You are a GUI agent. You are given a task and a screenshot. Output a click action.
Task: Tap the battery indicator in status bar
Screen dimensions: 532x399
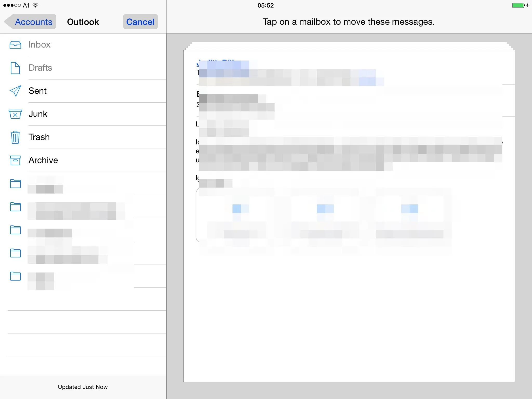coord(518,5)
